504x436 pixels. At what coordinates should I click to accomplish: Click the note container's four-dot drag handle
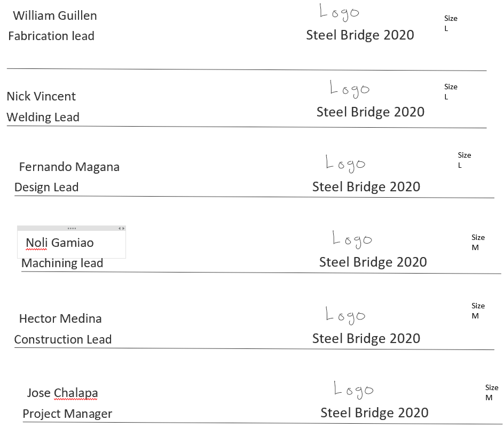[x=72, y=228]
